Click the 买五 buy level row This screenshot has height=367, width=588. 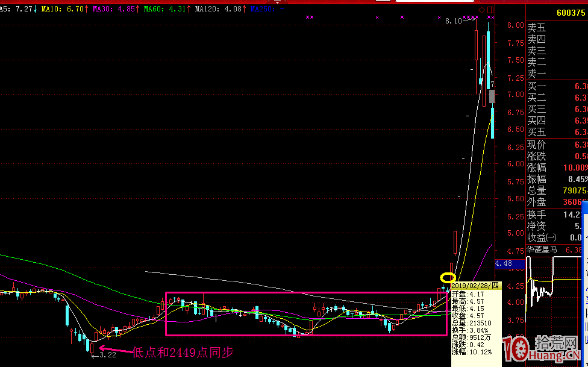(x=557, y=132)
